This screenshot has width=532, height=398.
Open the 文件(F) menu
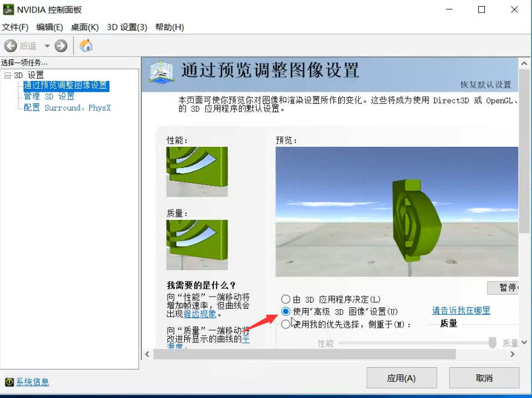click(x=15, y=27)
